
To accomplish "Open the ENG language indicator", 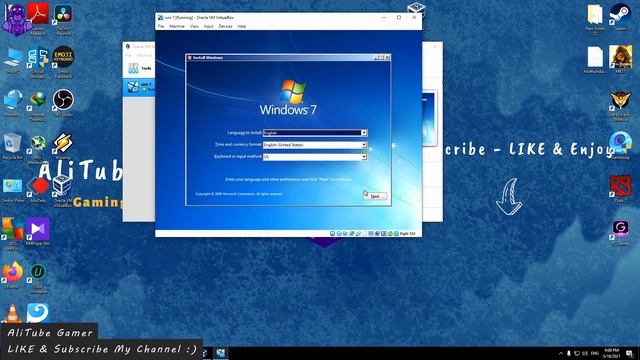I will [x=595, y=353].
